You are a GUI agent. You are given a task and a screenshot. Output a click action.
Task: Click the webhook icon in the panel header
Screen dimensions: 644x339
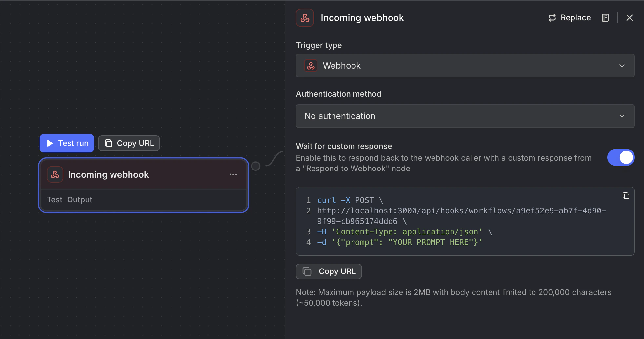[304, 18]
